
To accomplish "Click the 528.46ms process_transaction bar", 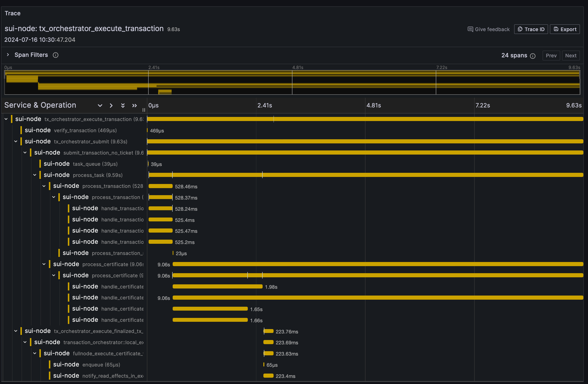I will tap(160, 186).
